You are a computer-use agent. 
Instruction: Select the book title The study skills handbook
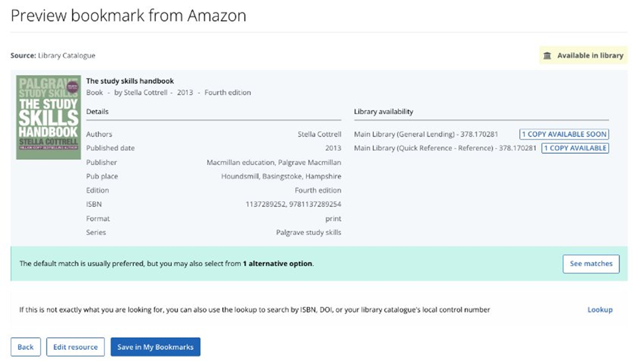130,81
